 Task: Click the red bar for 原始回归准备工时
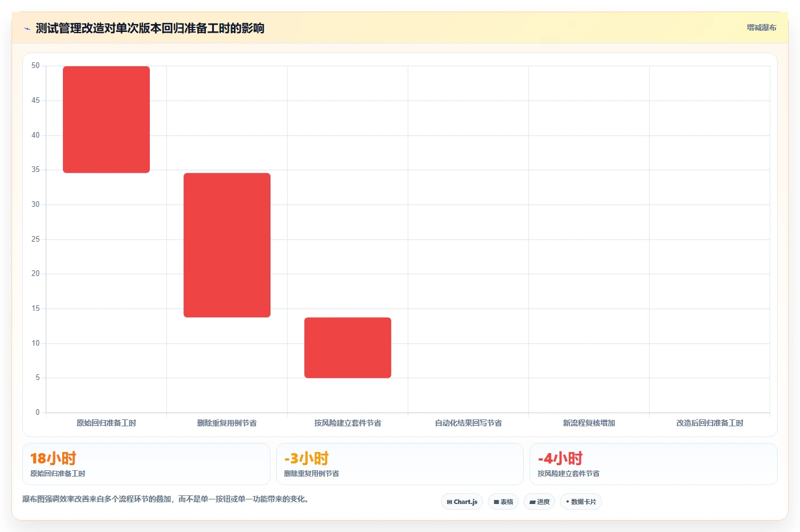pyautogui.click(x=106, y=119)
